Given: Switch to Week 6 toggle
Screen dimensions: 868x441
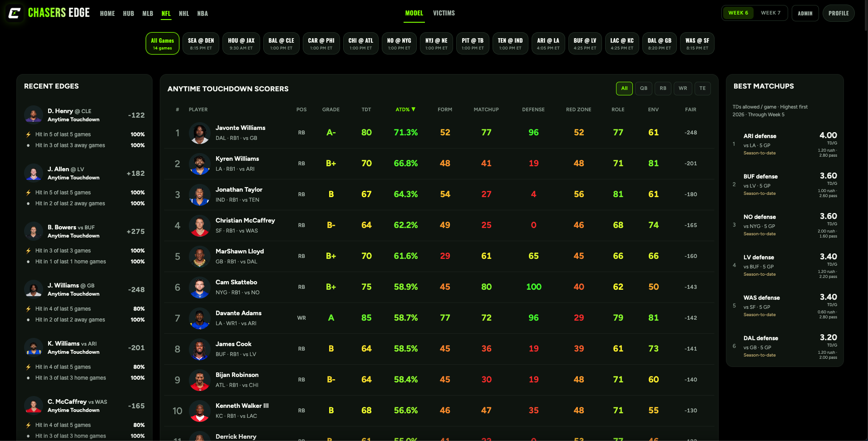Looking at the screenshot, I should click(738, 13).
